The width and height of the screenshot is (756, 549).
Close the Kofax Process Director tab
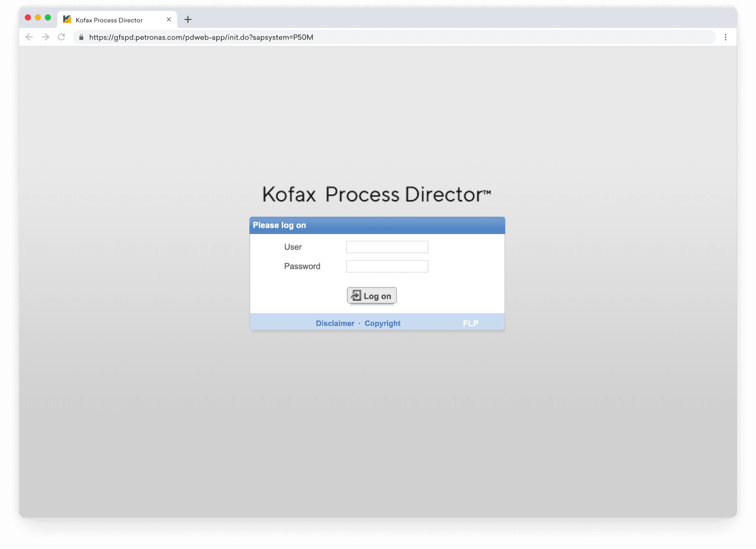point(169,20)
